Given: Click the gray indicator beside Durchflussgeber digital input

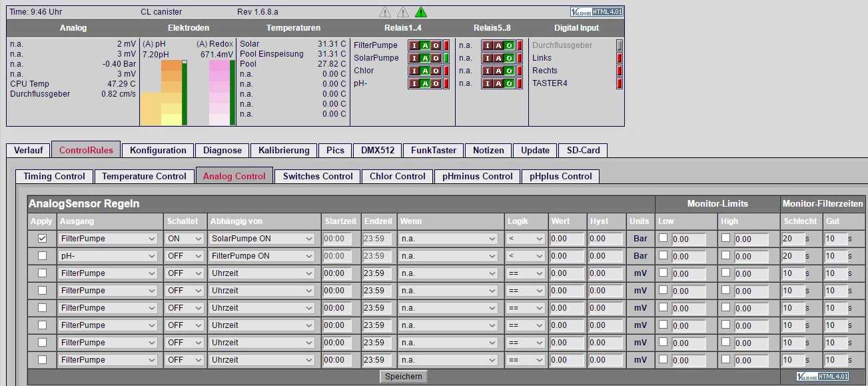Looking at the screenshot, I should click(x=620, y=45).
